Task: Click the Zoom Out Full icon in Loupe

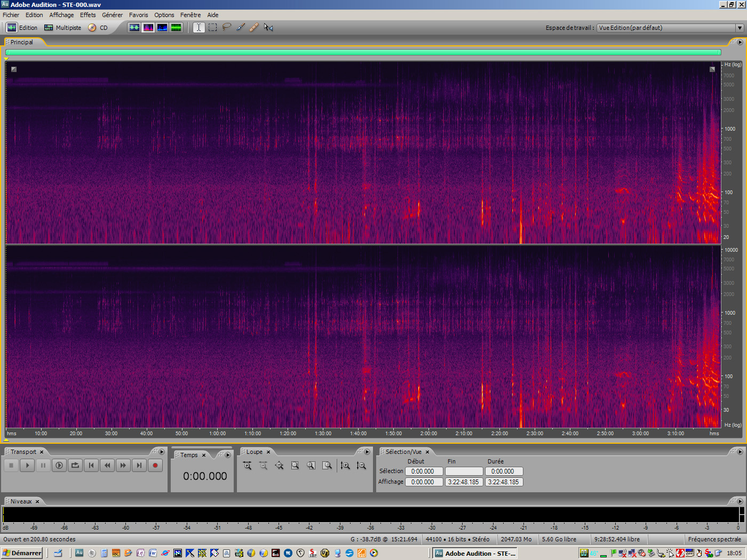Action: [279, 465]
